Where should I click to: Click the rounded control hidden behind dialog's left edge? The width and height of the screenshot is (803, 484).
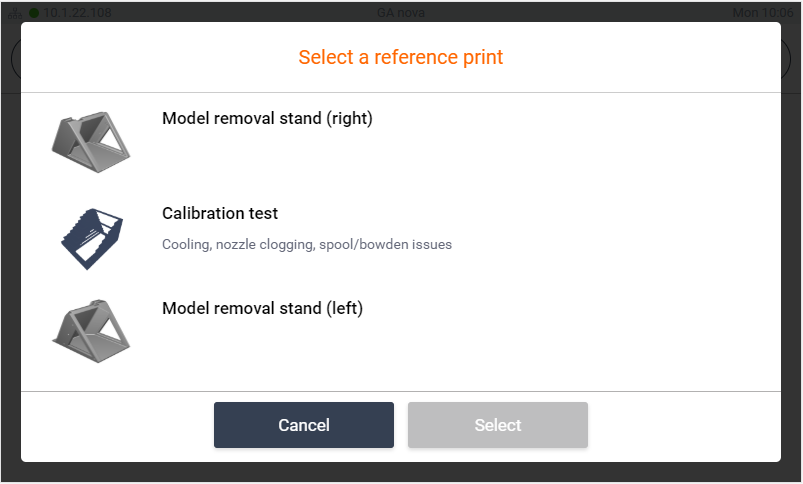tap(15, 59)
